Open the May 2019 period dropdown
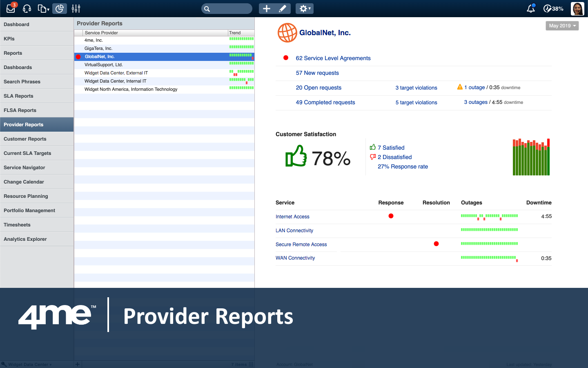Viewport: 588px width, 368px height. tap(562, 26)
